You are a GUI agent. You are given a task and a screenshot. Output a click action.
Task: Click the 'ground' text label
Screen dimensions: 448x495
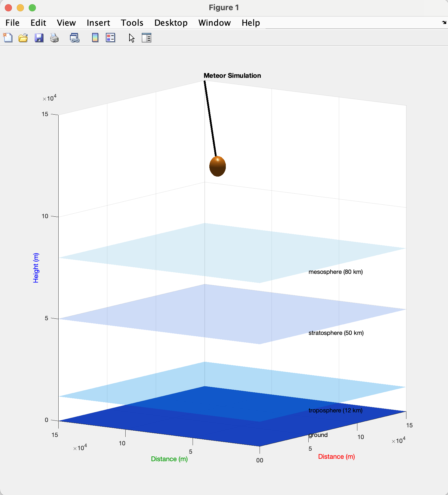[x=318, y=435]
